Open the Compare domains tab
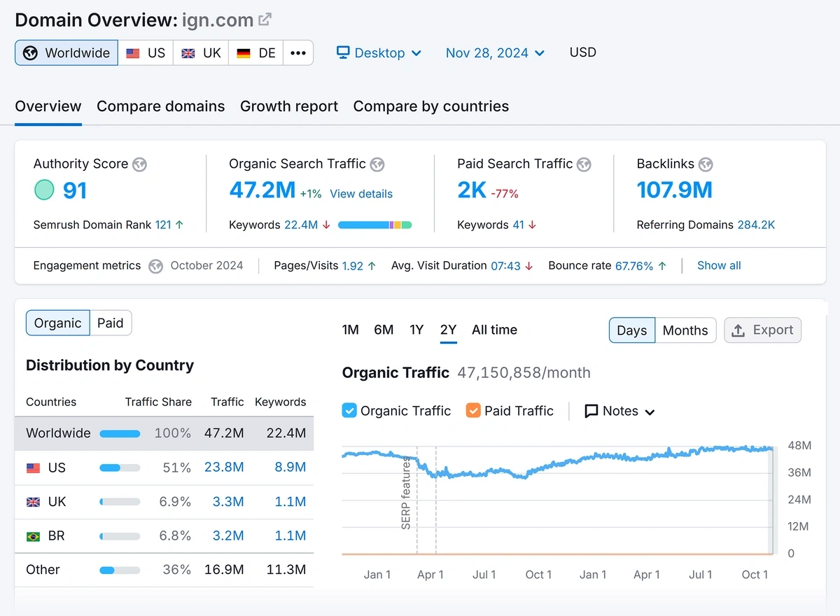The height and width of the screenshot is (616, 840). tap(161, 106)
